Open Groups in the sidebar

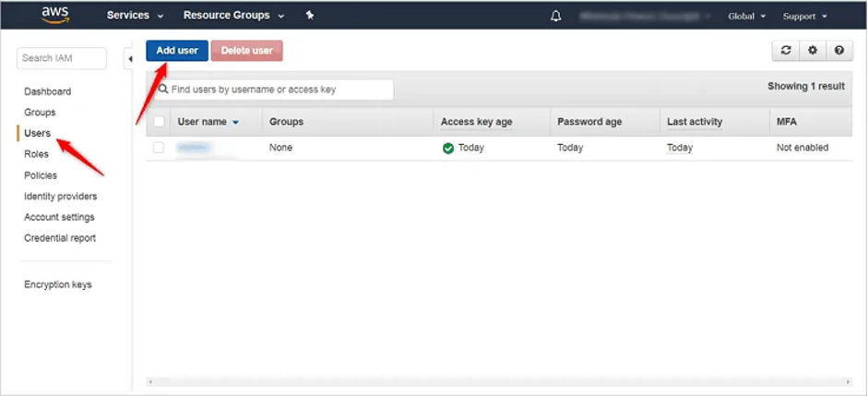click(x=40, y=113)
